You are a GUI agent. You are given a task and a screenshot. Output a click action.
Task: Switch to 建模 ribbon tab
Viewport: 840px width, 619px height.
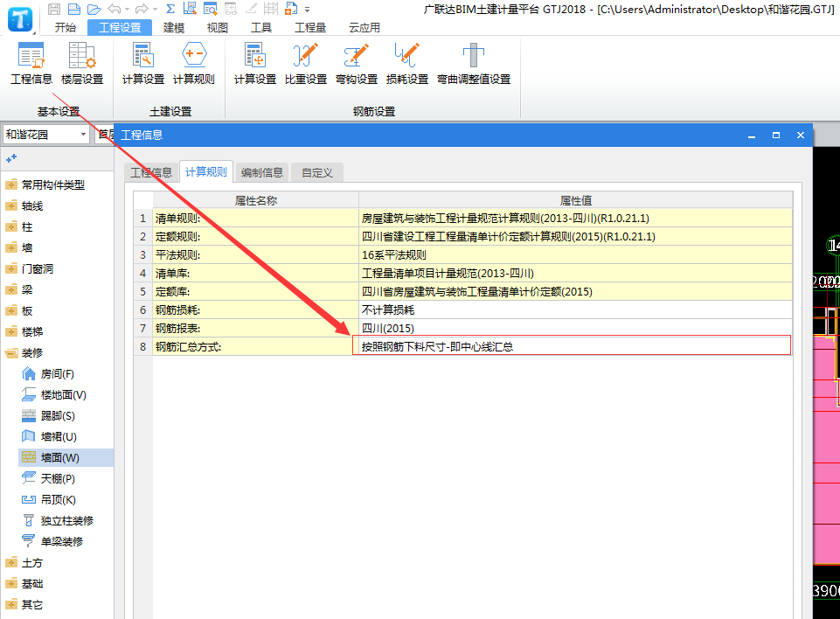(174, 27)
